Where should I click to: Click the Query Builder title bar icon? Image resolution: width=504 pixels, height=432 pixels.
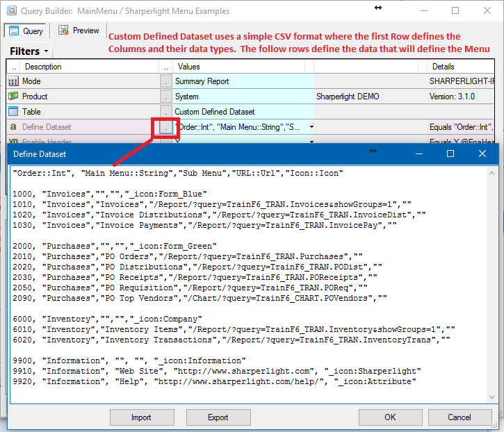tap(12, 10)
